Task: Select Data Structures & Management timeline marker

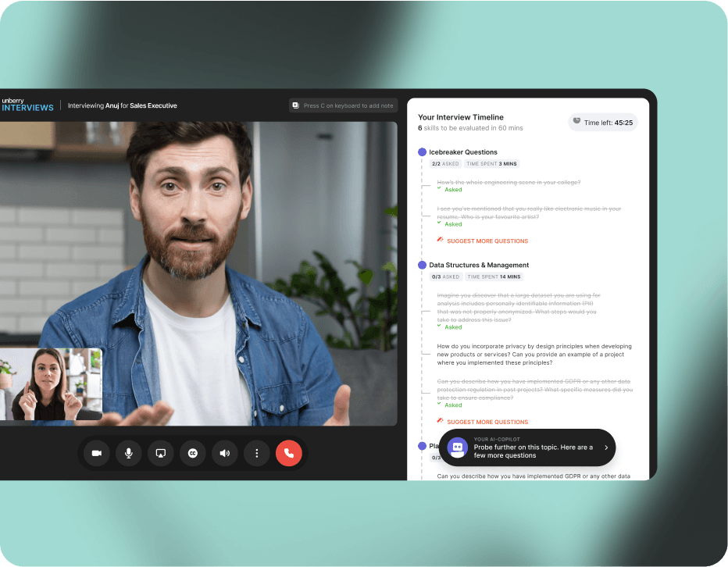Action: point(422,266)
